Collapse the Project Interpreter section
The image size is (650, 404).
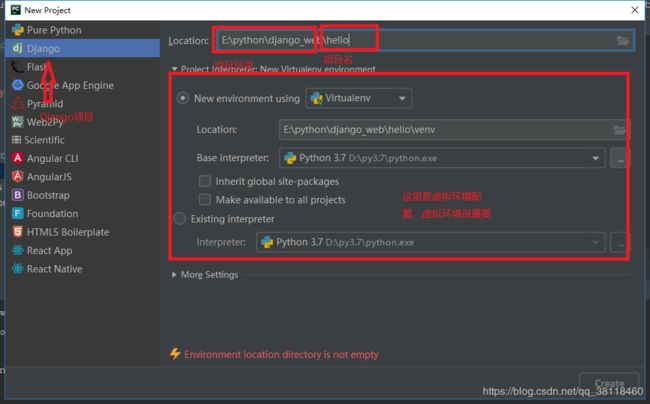(175, 69)
